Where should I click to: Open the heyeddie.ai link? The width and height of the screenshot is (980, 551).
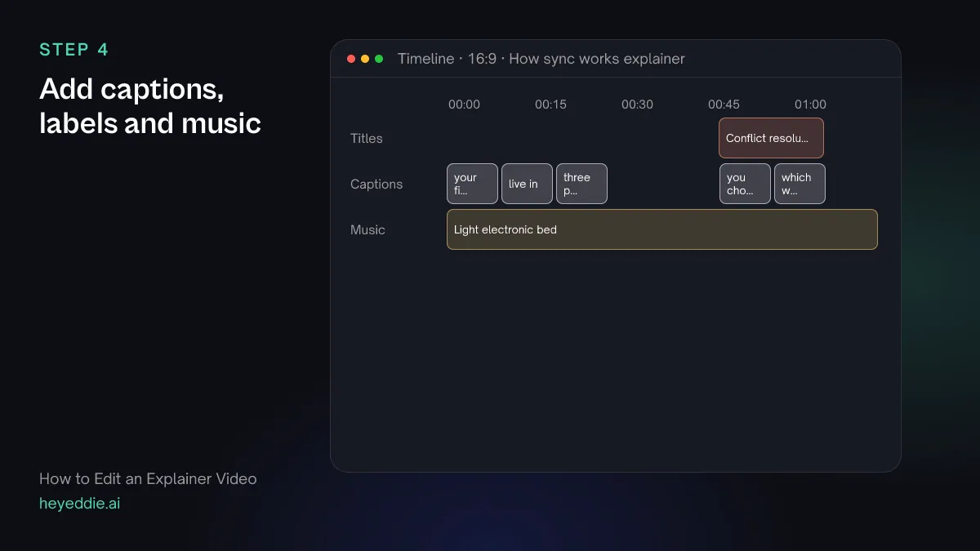coord(79,503)
